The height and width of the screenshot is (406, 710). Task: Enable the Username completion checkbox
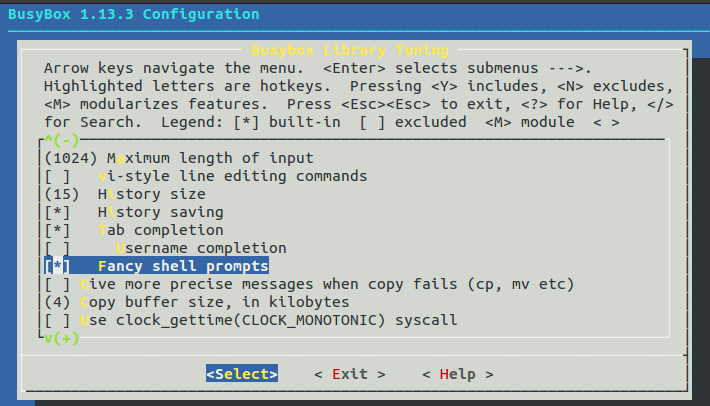[58, 248]
